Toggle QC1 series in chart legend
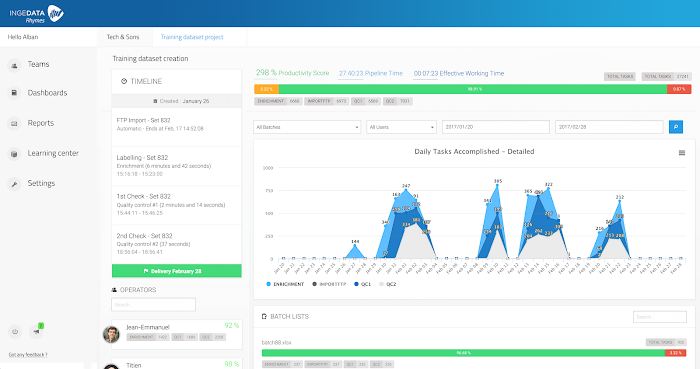Viewport: 700px width, 369px height. [x=362, y=284]
